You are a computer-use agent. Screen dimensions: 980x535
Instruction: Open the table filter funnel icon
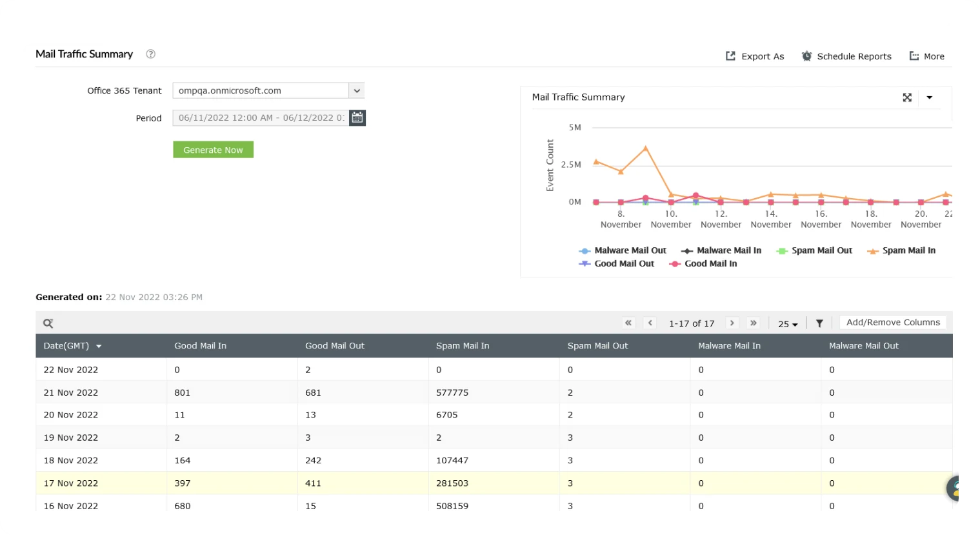click(819, 323)
